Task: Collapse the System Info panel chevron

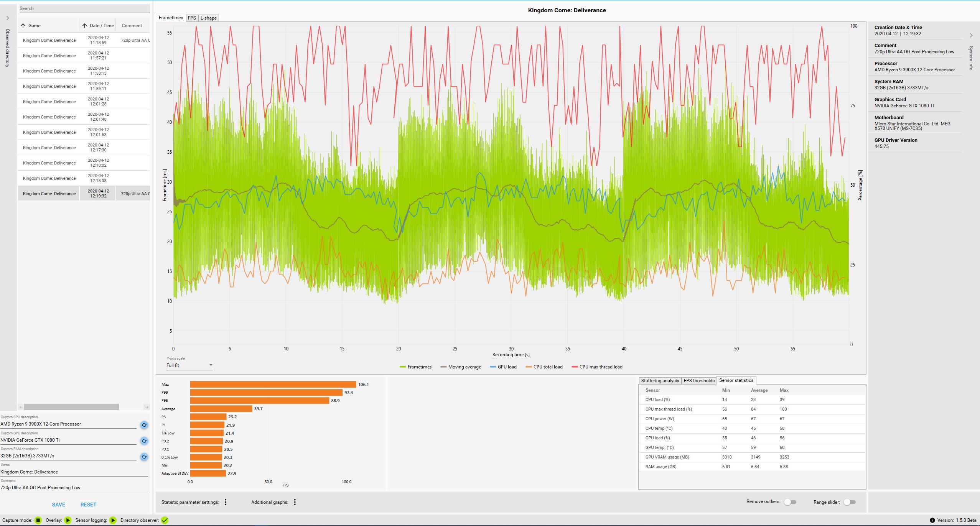Action: pyautogui.click(x=971, y=35)
